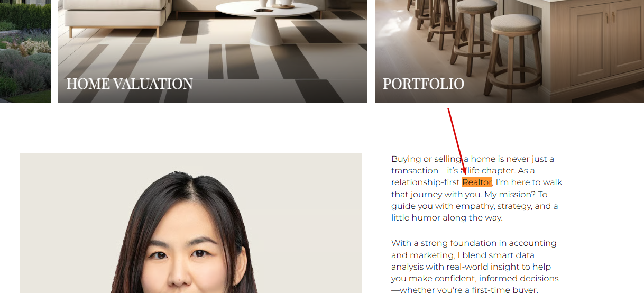
Task: Select the garden landscape tile at left edge
Action: (x=25, y=51)
